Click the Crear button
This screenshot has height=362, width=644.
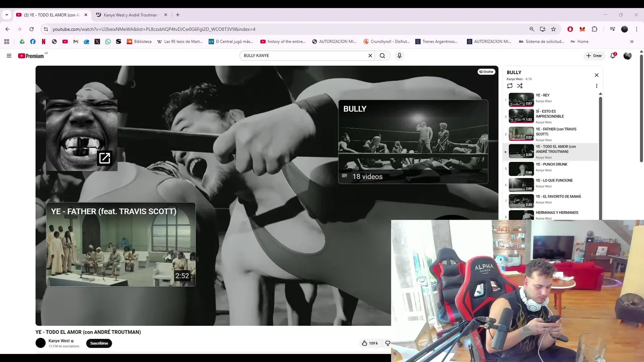(x=594, y=56)
